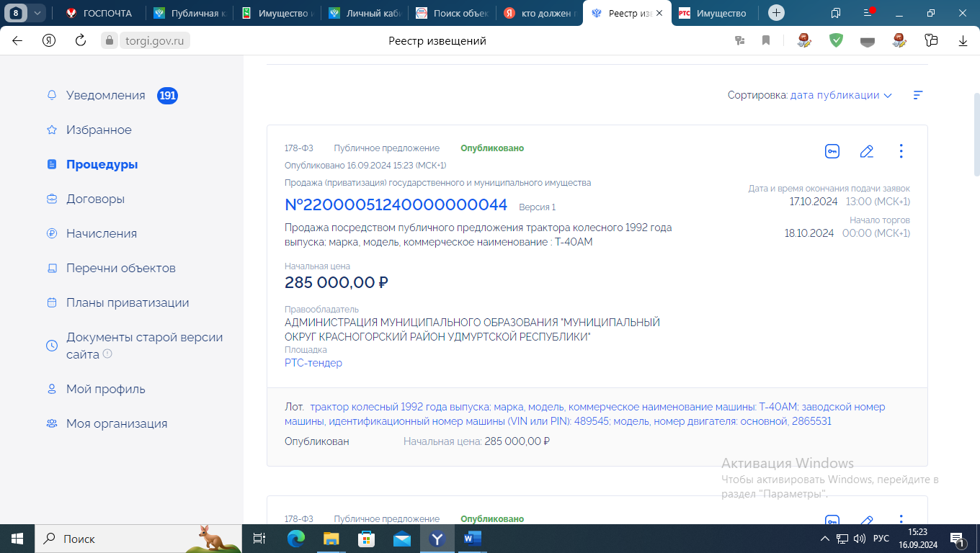Click the auction start date 18.10.2024
Viewport: 980px width, 553px height.
pos(809,233)
